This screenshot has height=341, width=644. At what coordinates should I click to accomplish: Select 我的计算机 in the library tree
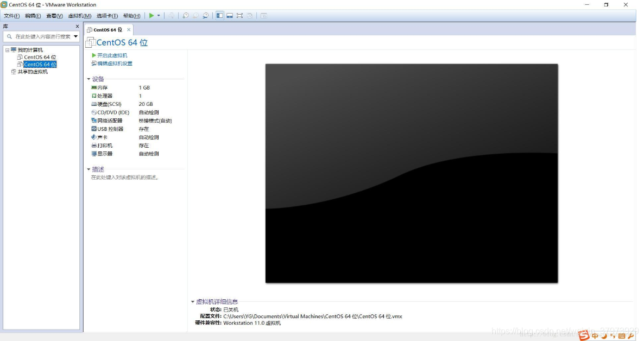click(x=30, y=50)
